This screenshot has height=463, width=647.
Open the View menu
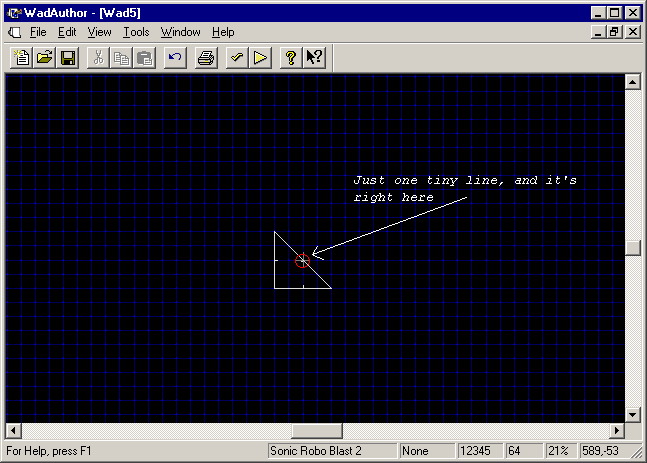pos(99,32)
